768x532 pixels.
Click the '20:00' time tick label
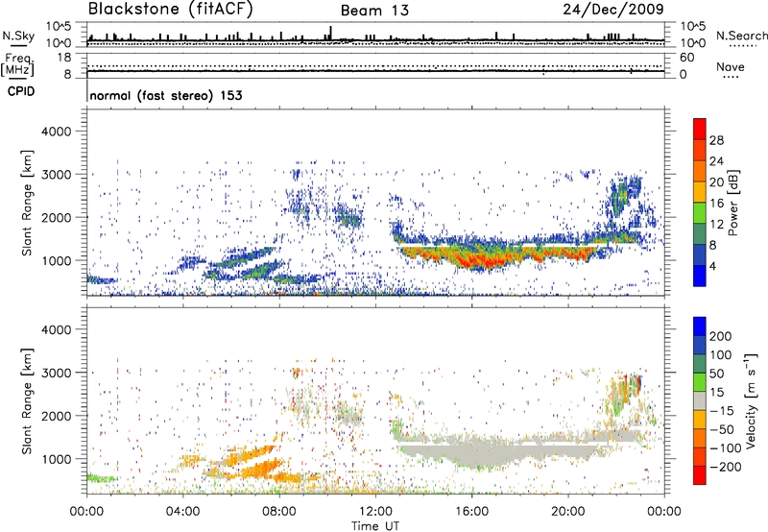567,512
